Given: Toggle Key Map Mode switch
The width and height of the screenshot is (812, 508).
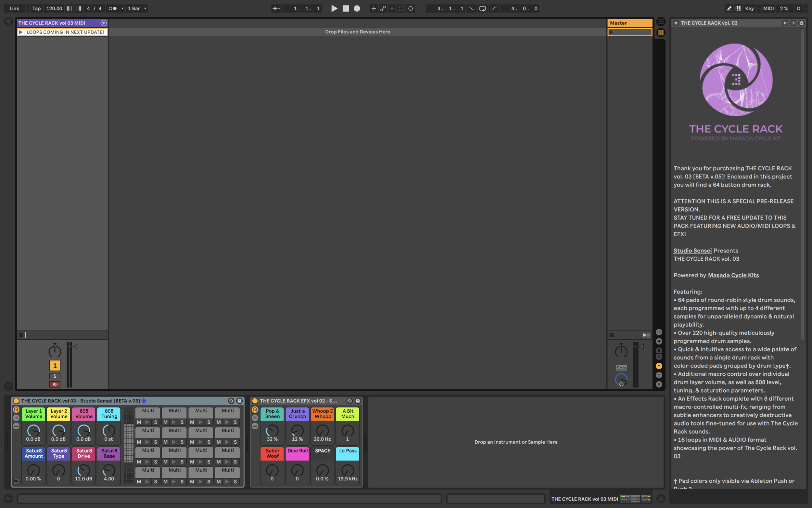Looking at the screenshot, I should click(x=749, y=8).
